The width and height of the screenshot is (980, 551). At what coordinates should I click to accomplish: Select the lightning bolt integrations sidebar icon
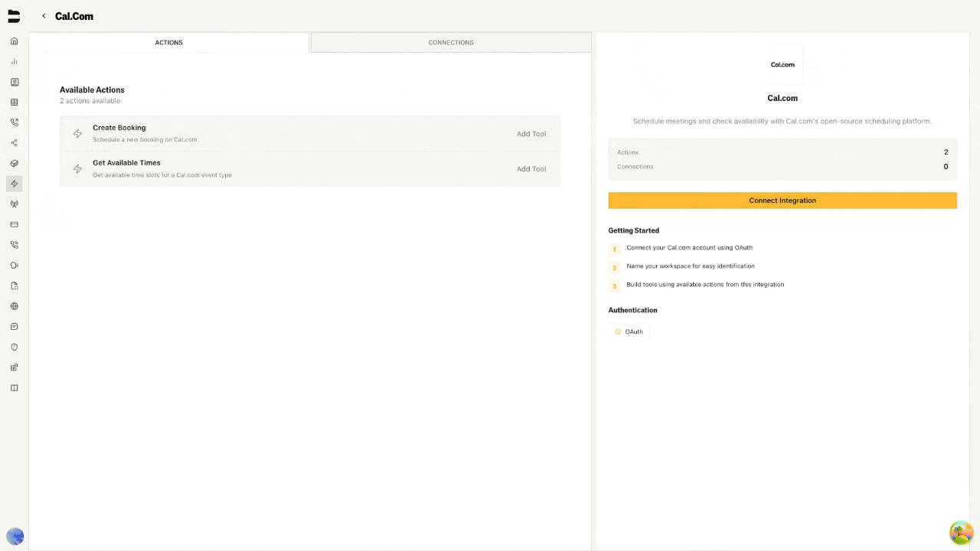pyautogui.click(x=14, y=184)
